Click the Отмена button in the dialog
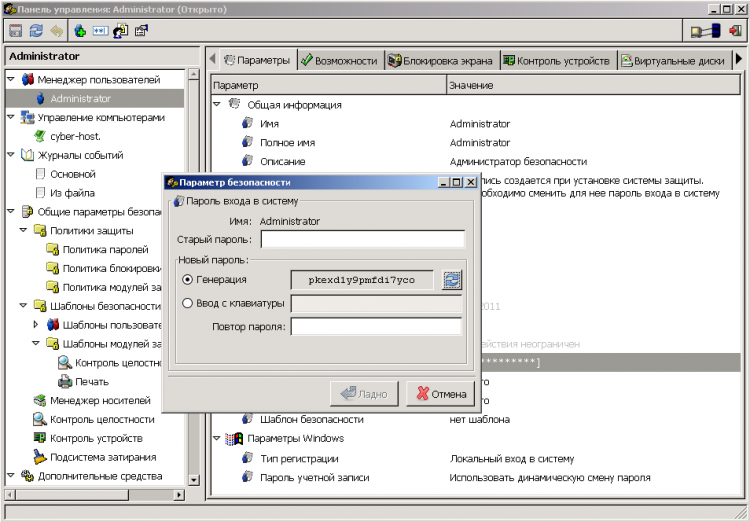The image size is (750, 522). 441,394
